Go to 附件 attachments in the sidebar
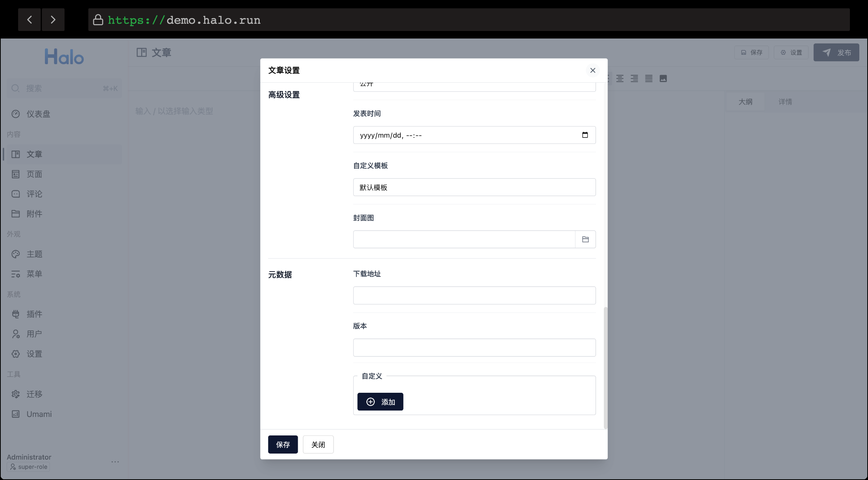The width and height of the screenshot is (868, 480). coord(34,213)
